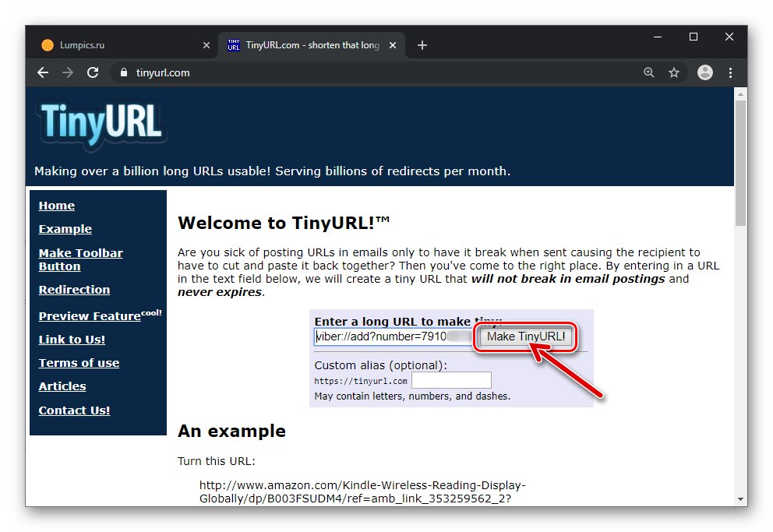The width and height of the screenshot is (773, 532).
Task: Close the Lumpics.ru tab
Action: coord(206,45)
